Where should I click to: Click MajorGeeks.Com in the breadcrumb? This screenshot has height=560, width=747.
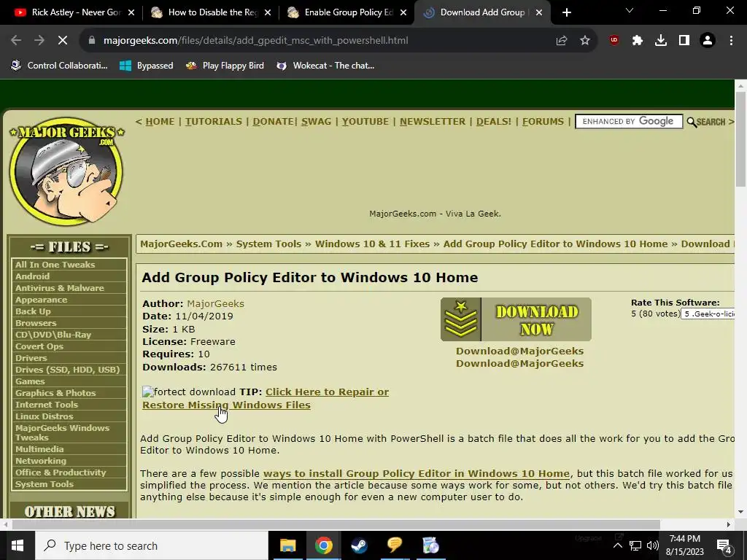(181, 244)
